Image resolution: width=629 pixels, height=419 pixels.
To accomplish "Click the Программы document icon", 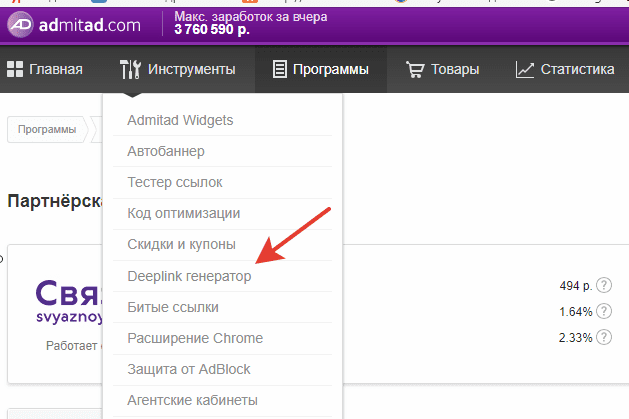I will tap(280, 69).
